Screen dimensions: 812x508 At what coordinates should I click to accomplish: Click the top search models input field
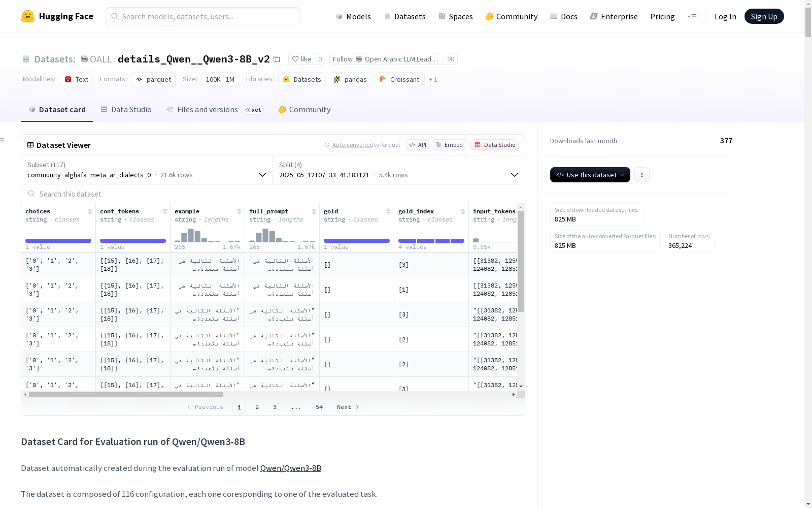(x=203, y=16)
